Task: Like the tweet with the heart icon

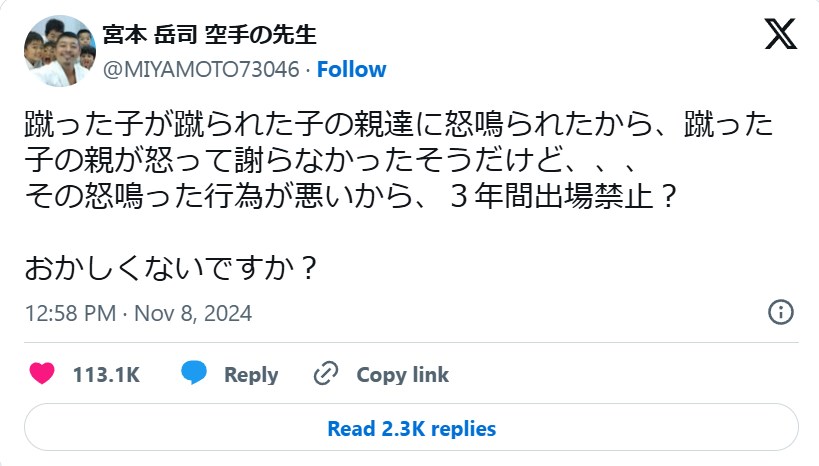Action: tap(41, 375)
